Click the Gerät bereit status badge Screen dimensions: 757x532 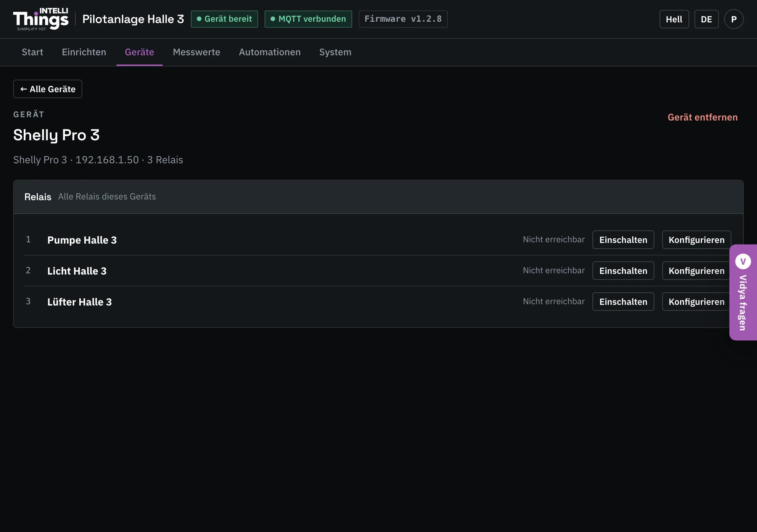224,19
